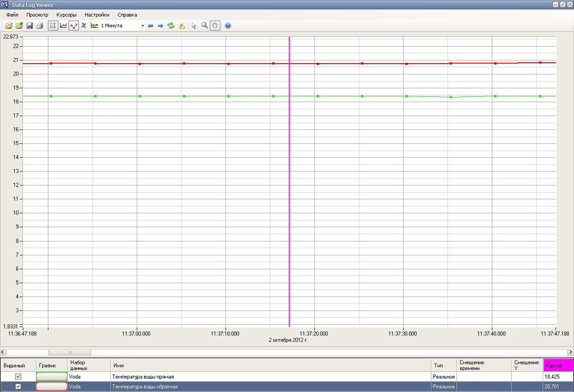Toggle the data point markers icon
The image size is (574, 392).
73,26
